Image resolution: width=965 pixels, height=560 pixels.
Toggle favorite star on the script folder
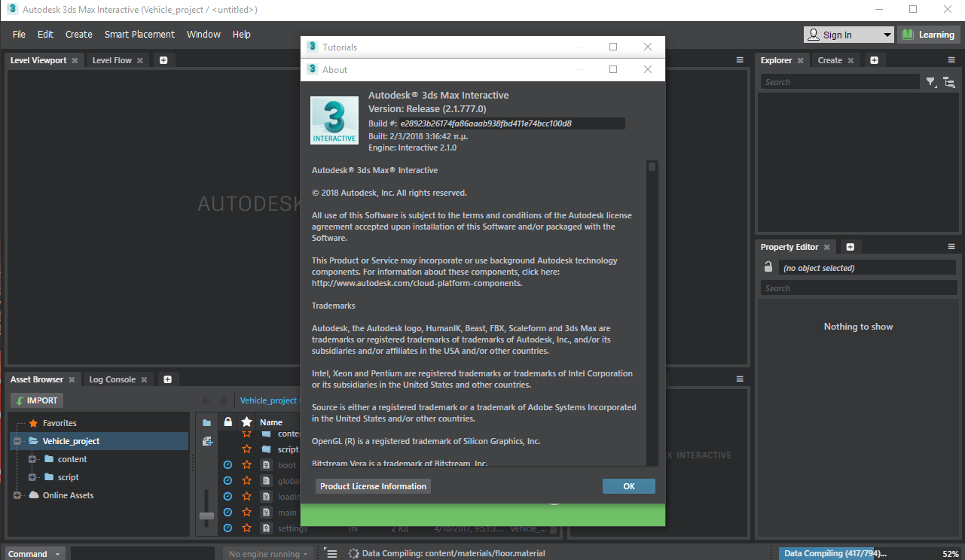click(246, 449)
